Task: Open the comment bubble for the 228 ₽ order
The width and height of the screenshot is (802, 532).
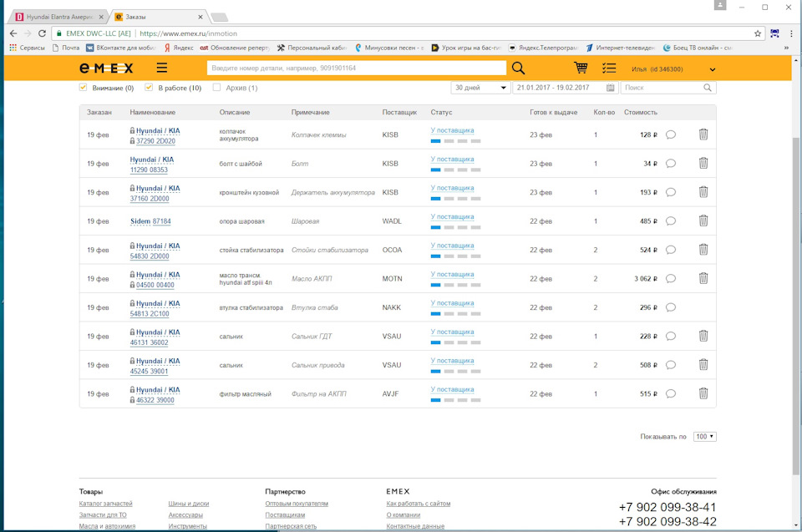Action: point(671,336)
